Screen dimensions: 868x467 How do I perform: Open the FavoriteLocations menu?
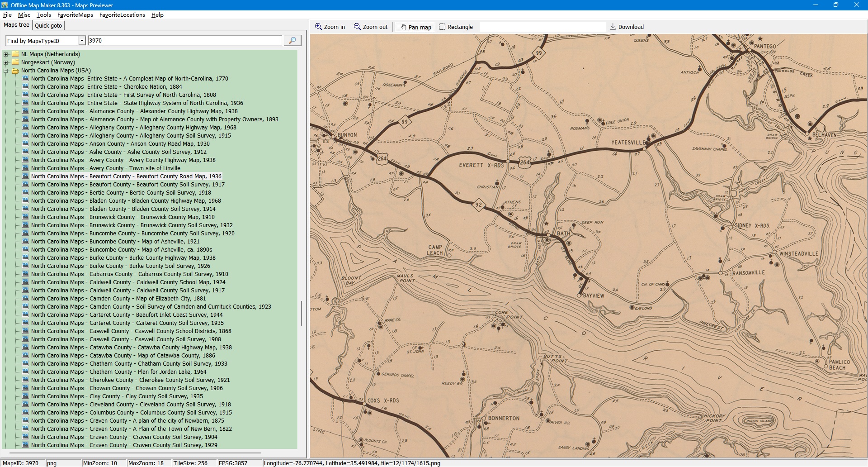click(x=122, y=15)
